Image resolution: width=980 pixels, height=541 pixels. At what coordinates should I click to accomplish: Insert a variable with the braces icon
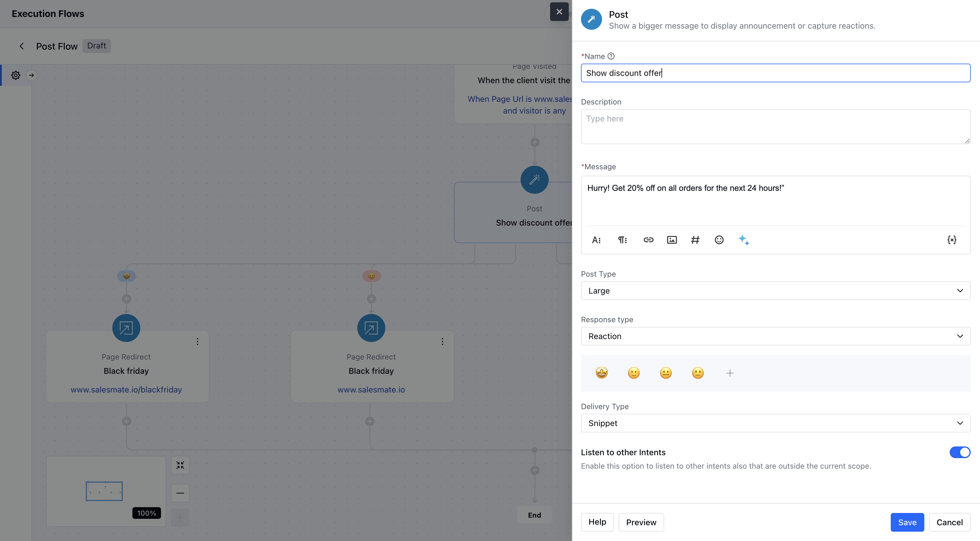click(x=952, y=240)
